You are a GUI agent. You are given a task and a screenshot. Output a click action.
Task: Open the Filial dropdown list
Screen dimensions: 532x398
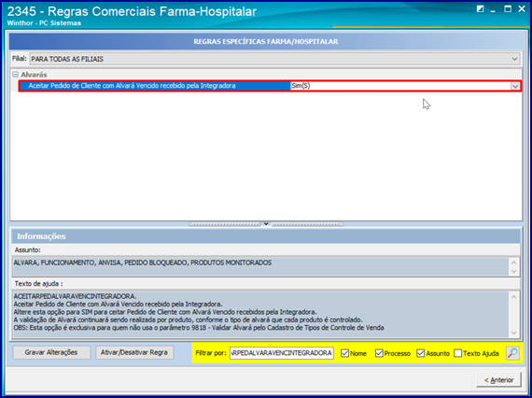pyautogui.click(x=514, y=59)
